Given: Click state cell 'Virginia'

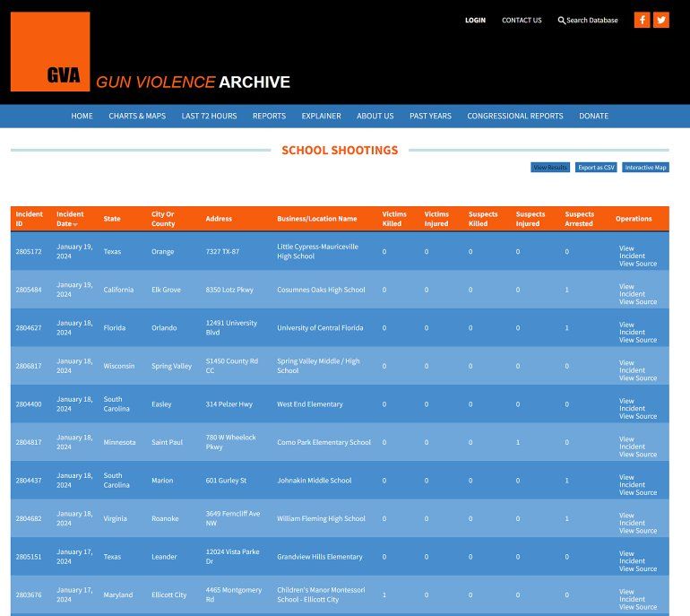Looking at the screenshot, I should click(116, 518).
